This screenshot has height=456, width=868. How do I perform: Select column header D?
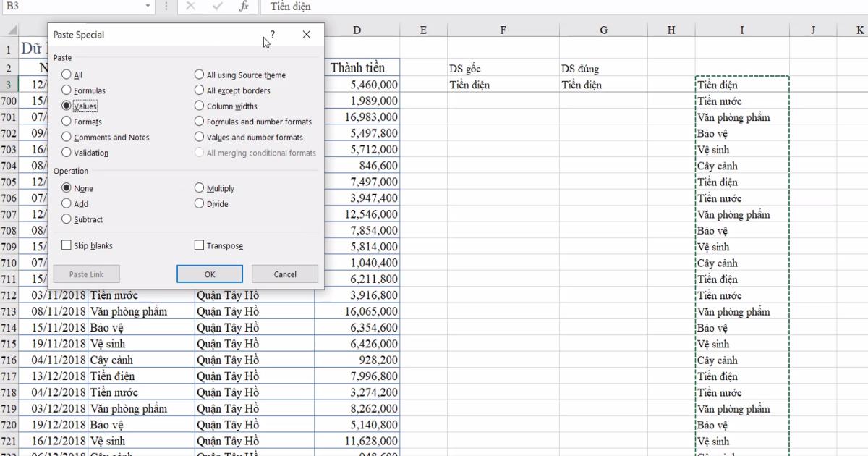357,30
